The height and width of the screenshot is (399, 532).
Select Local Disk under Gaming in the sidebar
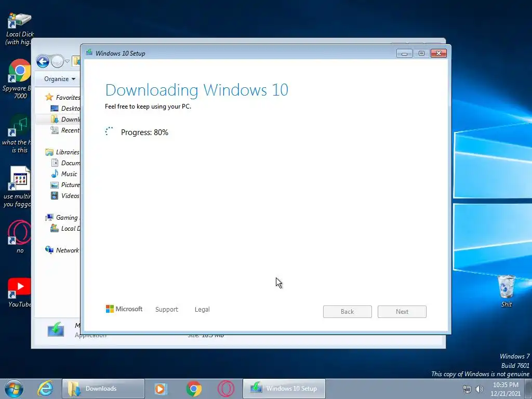(65, 229)
